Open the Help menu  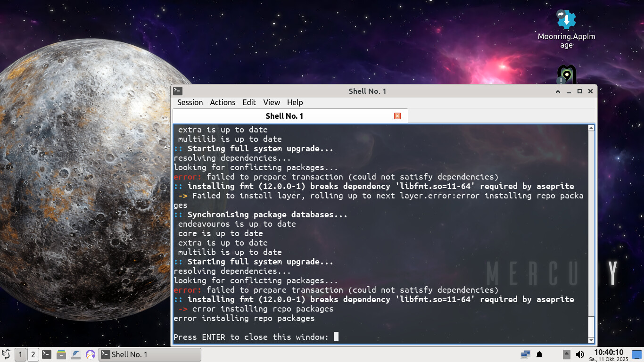point(295,102)
